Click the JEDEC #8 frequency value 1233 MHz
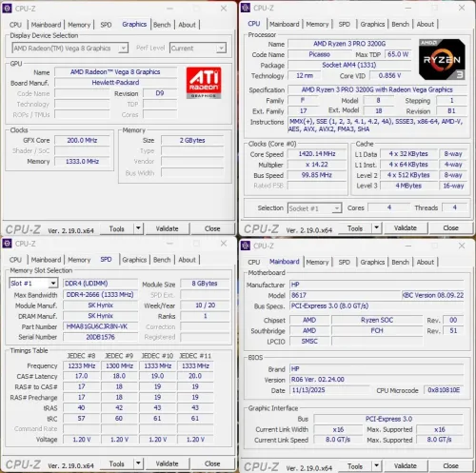Image resolution: width=476 pixels, height=473 pixels. click(x=82, y=365)
